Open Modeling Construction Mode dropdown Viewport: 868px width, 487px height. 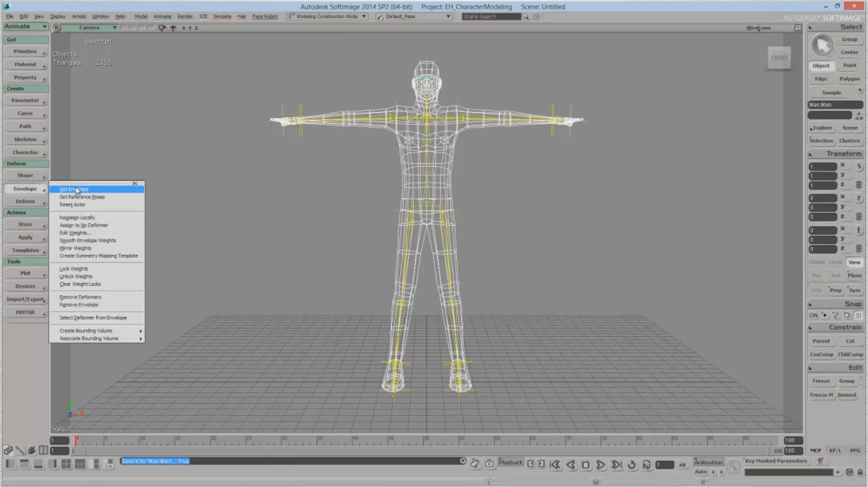[x=327, y=17]
